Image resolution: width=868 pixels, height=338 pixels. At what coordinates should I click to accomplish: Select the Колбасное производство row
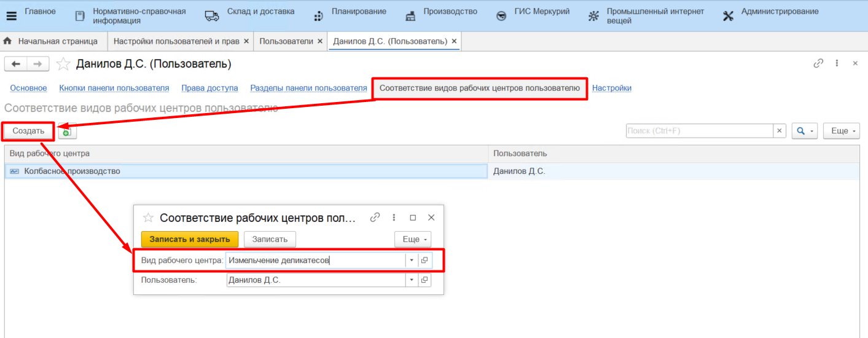[x=246, y=171]
